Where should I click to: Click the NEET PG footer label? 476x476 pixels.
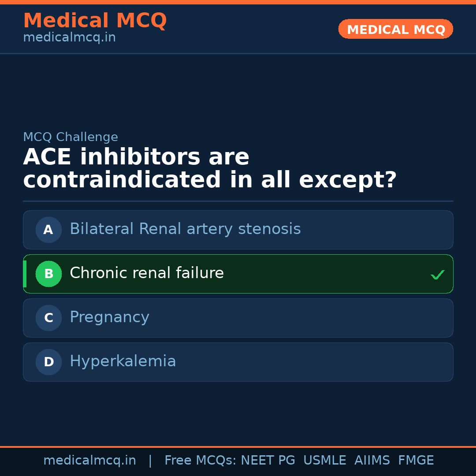pyautogui.click(x=268, y=461)
